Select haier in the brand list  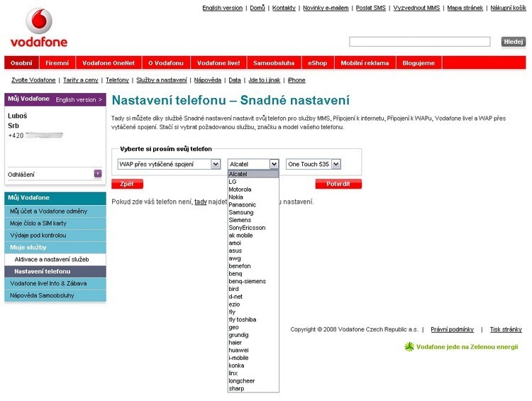pos(253,343)
